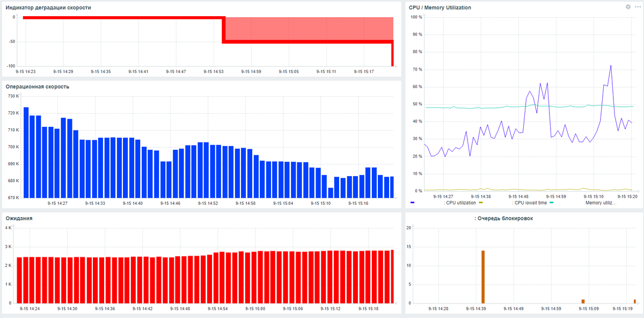Image resolution: width=644 pixels, height=318 pixels.
Task: Click the small orange bar near 9-15 15:09
Action: tap(584, 301)
